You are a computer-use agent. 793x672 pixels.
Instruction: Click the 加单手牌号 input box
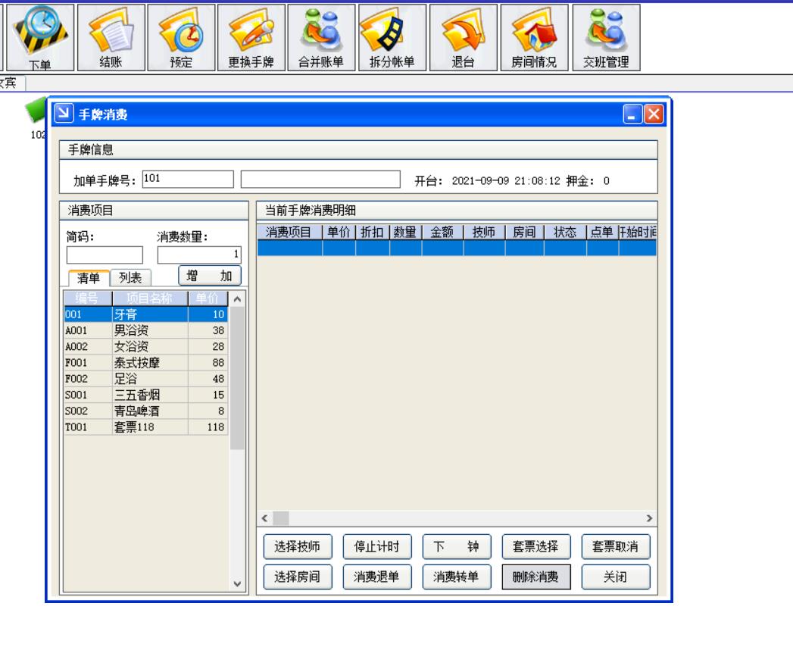point(188,179)
